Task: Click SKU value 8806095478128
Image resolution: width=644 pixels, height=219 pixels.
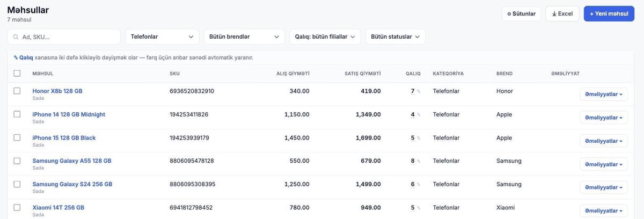Action: (192, 161)
